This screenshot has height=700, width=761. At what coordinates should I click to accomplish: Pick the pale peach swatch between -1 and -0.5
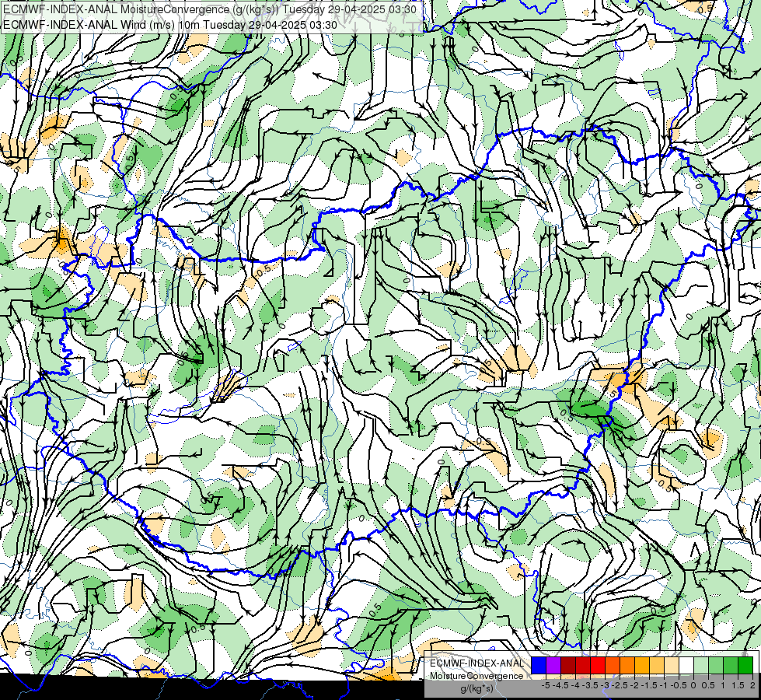pos(672,665)
